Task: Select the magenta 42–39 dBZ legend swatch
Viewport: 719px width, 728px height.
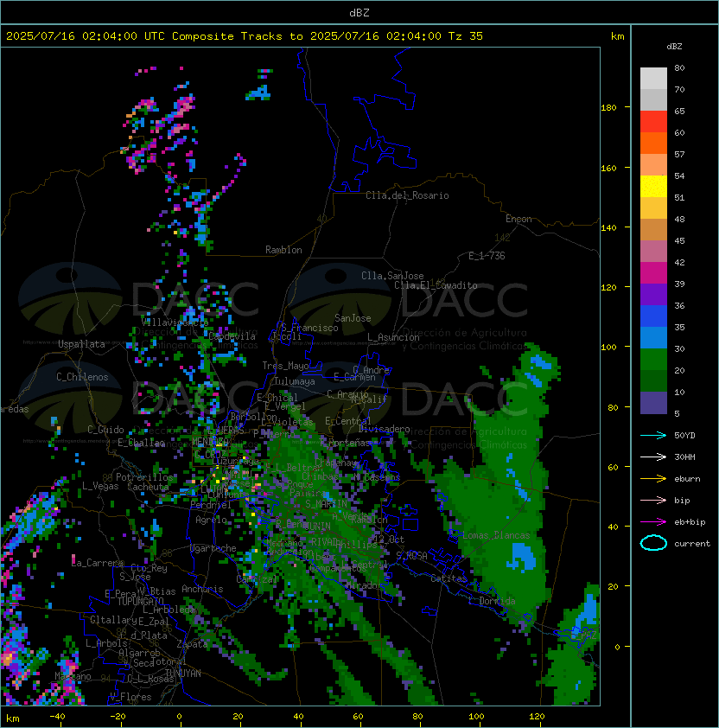Action: point(653,273)
